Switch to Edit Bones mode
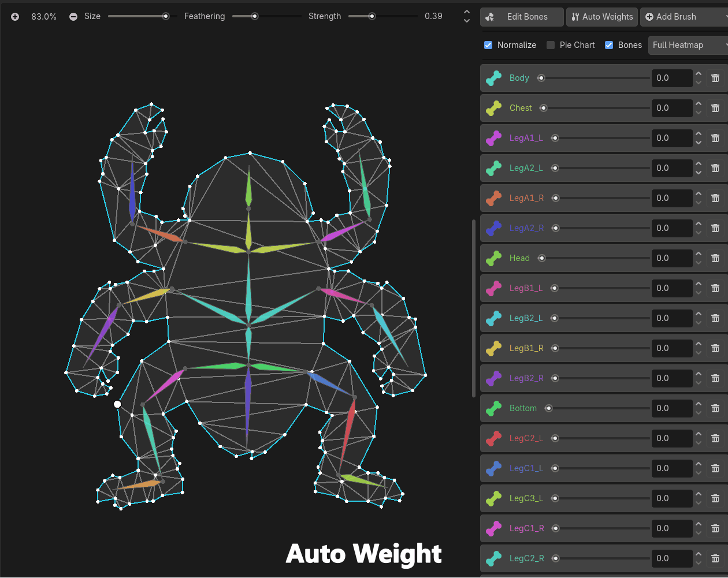728x578 pixels. 521,17
